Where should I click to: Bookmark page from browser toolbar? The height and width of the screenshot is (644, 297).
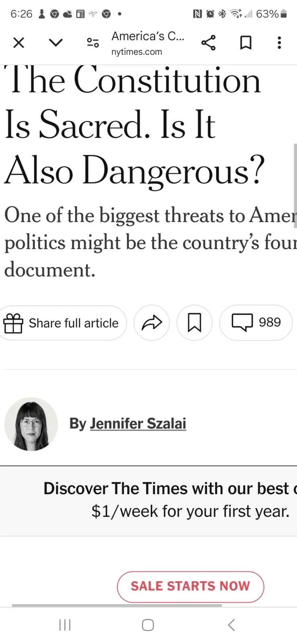(246, 43)
